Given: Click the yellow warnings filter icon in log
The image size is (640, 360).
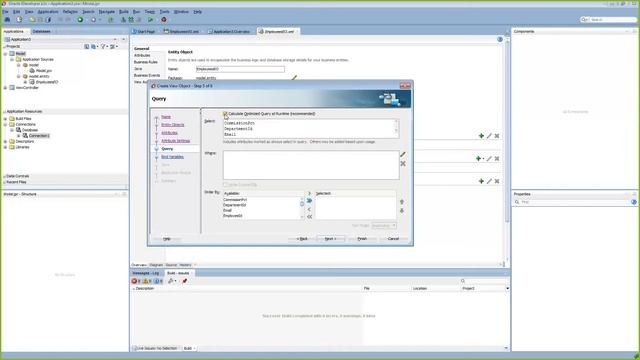Looking at the screenshot, I should 147,281.
